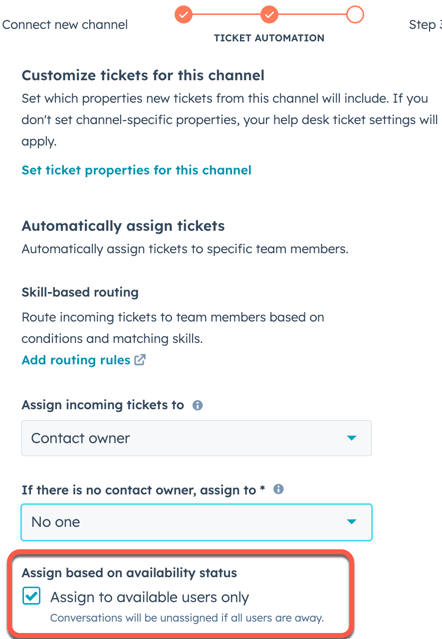
Task: Click the Conversations will be unassigned help text
Action: [x=187, y=618]
